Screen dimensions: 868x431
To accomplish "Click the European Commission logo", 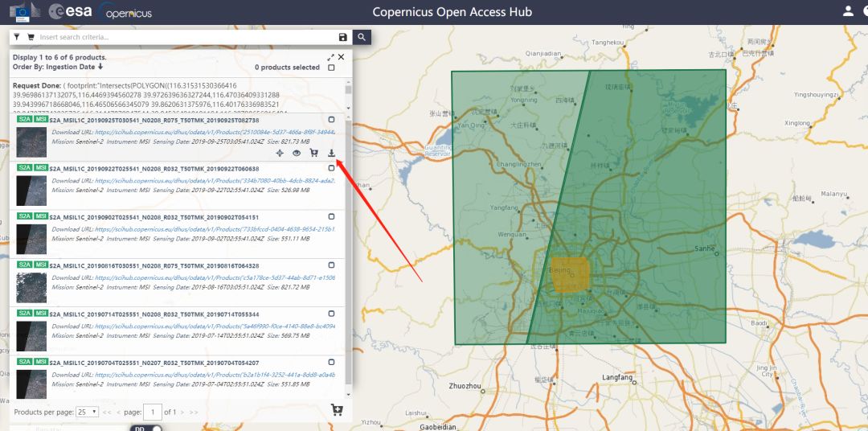I will 24,11.
